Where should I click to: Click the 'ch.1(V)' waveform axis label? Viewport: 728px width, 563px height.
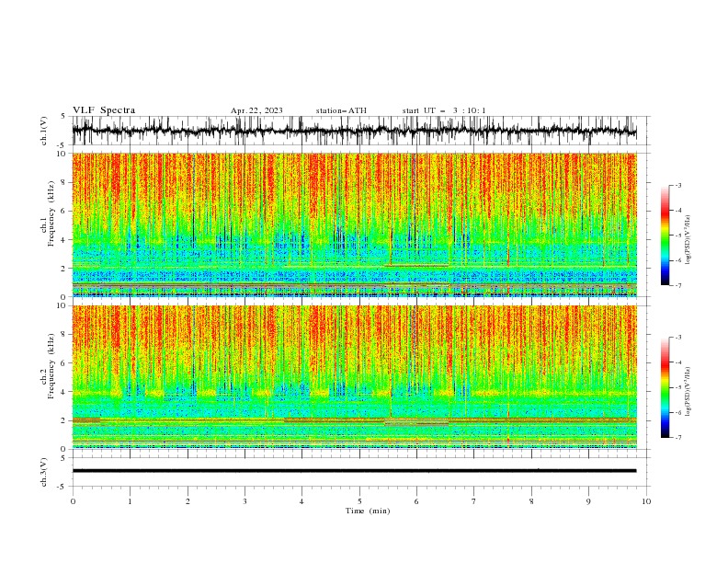point(44,131)
